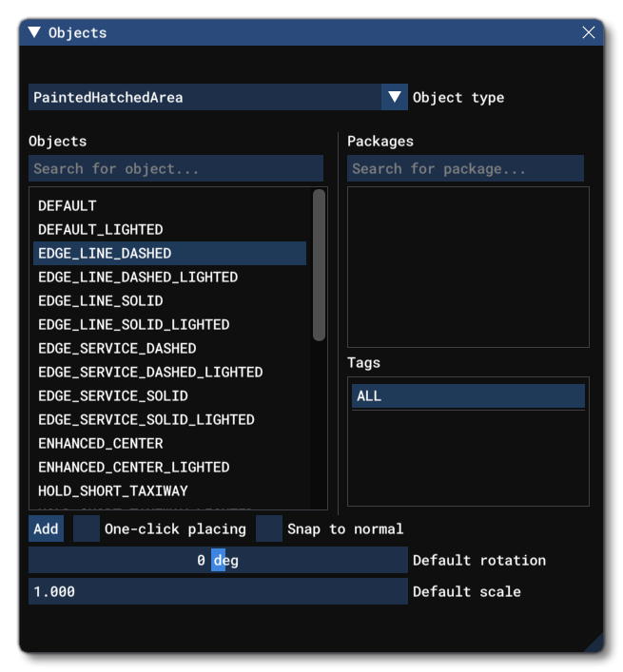623x672 pixels.
Task: Click the Default scale value field
Action: 218,591
